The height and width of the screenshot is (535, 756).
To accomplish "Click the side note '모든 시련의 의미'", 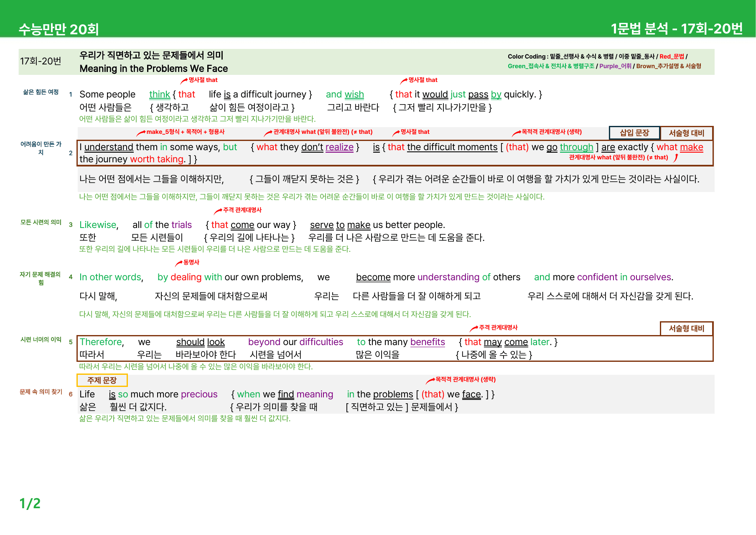I will [41, 222].
